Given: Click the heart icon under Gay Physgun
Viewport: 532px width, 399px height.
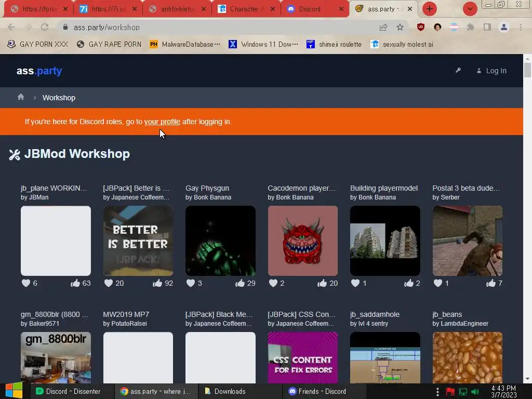Looking at the screenshot, I should (191, 283).
